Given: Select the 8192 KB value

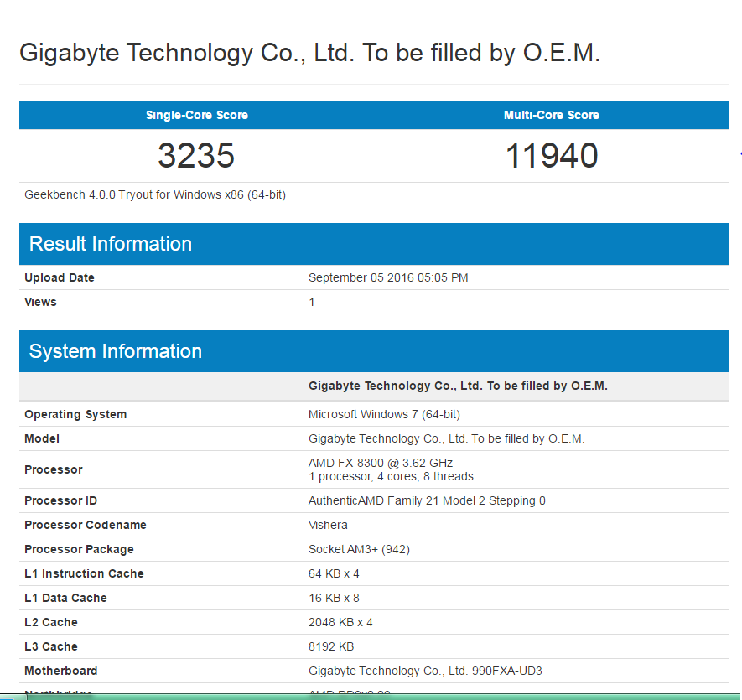Looking at the screenshot, I should coord(331,646).
